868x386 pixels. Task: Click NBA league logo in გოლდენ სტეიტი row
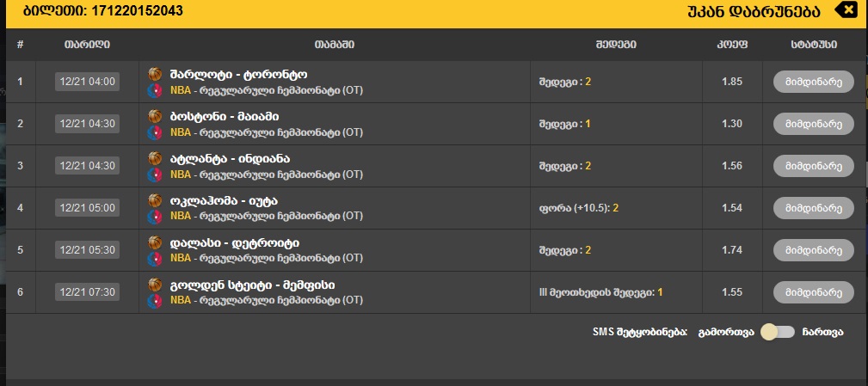pos(155,301)
